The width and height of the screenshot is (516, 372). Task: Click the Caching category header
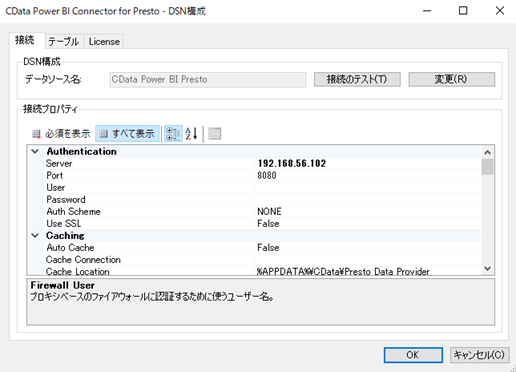[x=65, y=236]
